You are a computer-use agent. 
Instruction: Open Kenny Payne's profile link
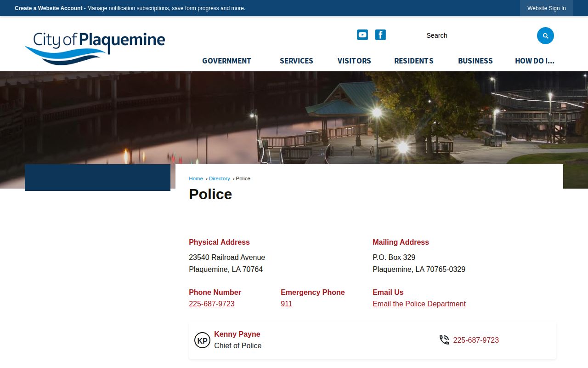[237, 334]
